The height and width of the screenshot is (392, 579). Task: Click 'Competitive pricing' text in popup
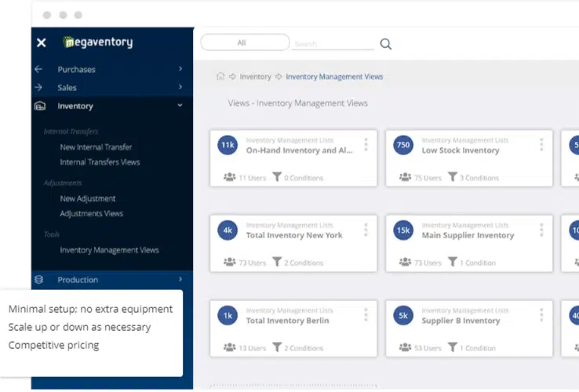click(53, 345)
